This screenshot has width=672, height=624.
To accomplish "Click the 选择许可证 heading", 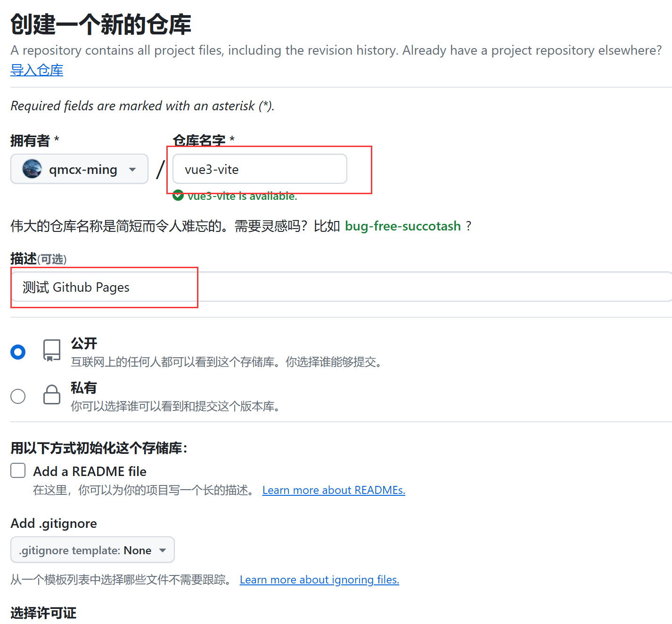I will pyautogui.click(x=43, y=613).
